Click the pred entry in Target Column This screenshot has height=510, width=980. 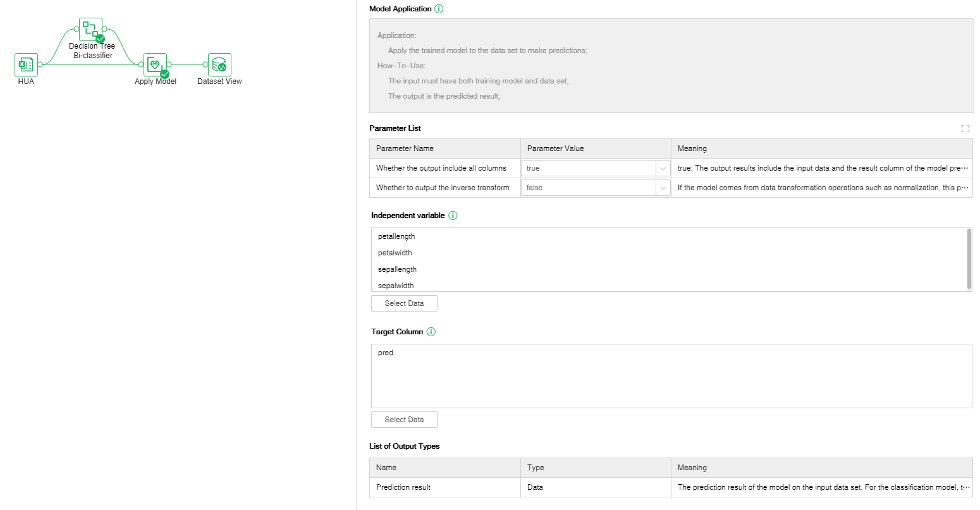(x=386, y=353)
